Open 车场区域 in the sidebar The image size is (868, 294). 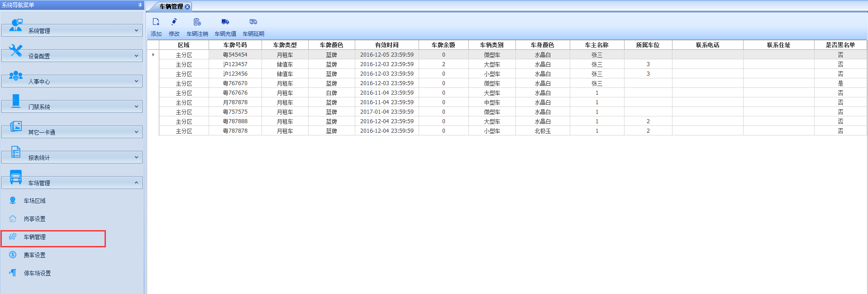34,201
